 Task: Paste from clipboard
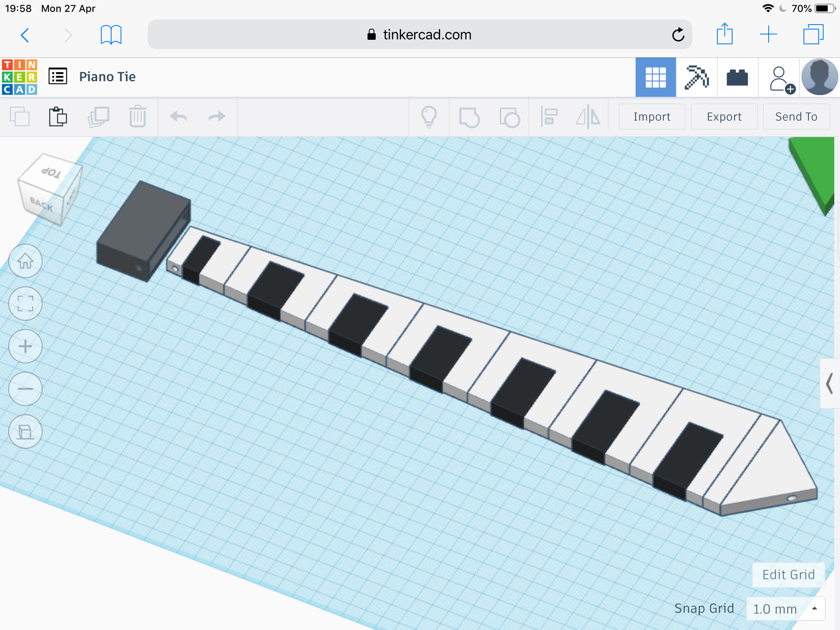point(58,116)
